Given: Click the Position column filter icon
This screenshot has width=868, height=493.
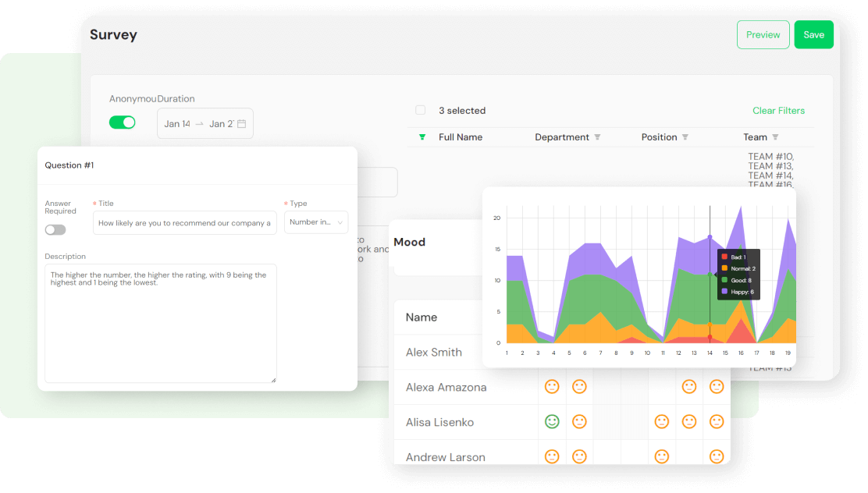Looking at the screenshot, I should (x=685, y=137).
